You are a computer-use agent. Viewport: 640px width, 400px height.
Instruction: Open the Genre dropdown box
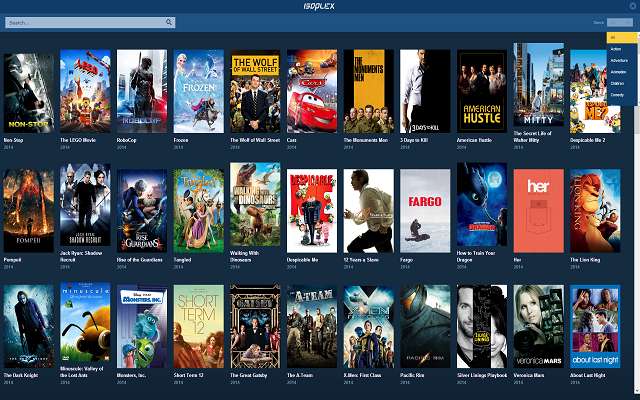click(619, 22)
